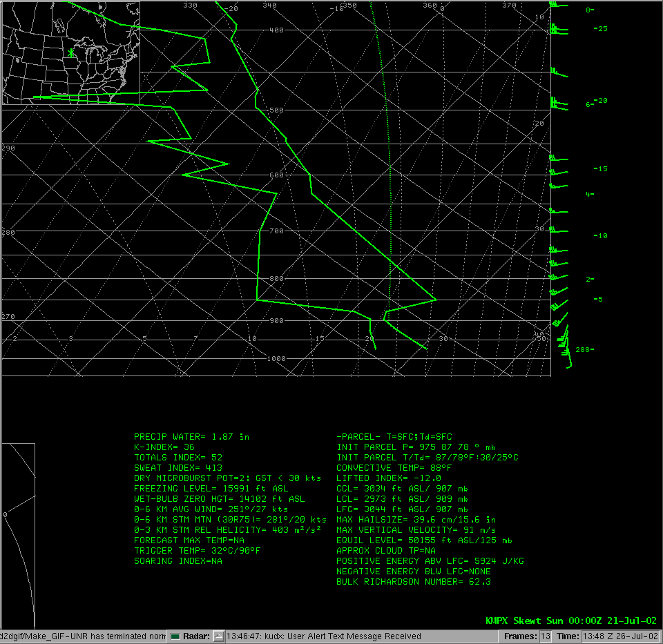This screenshot has width=663, height=644.
Task: Click the 500 mb pressure label on skew-T
Action: 276,110
